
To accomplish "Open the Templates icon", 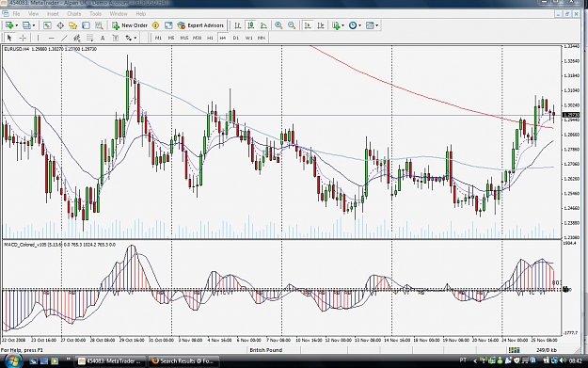I will [370, 25].
